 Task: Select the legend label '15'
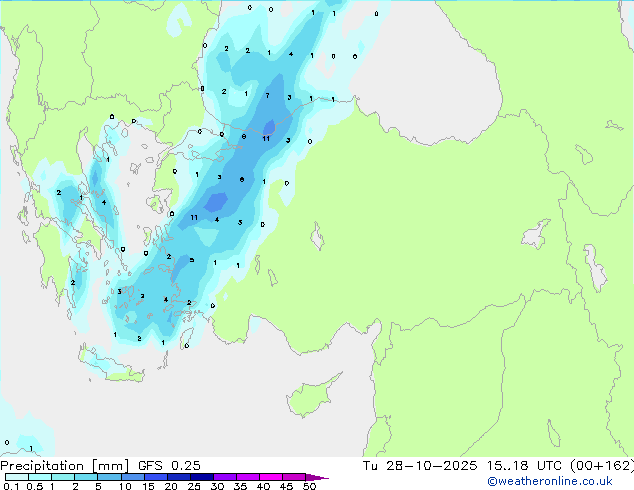click(x=148, y=486)
